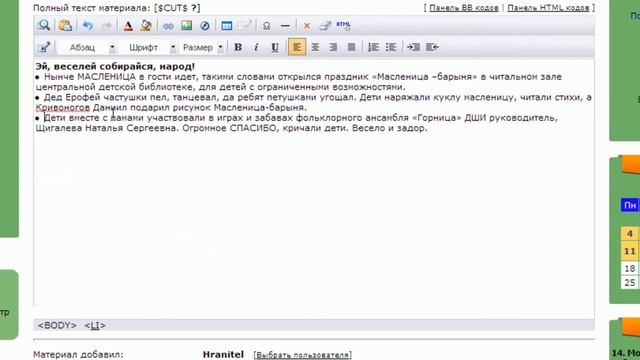The image size is (640, 360).
Task: Insert a table
Action: pyautogui.click(x=227, y=26)
